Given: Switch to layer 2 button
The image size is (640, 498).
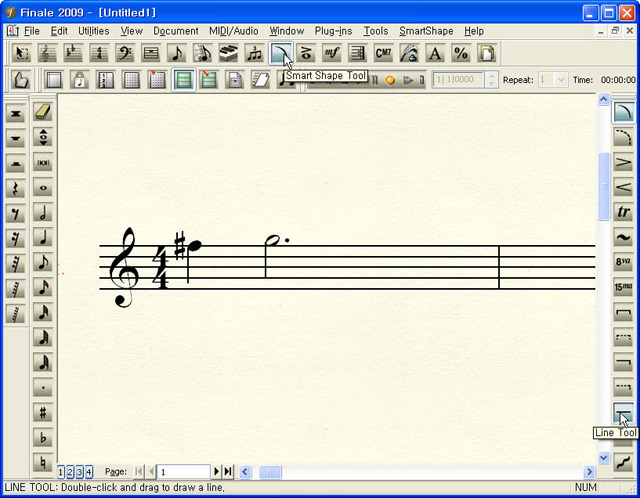Looking at the screenshot, I should click(71, 472).
